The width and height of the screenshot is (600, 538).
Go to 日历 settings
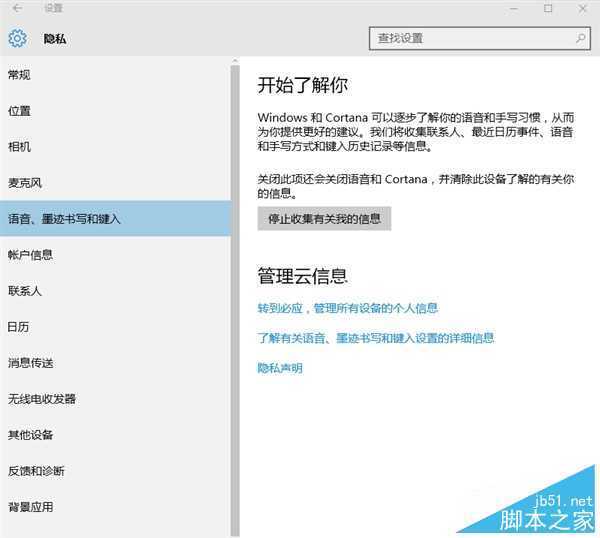click(x=116, y=327)
